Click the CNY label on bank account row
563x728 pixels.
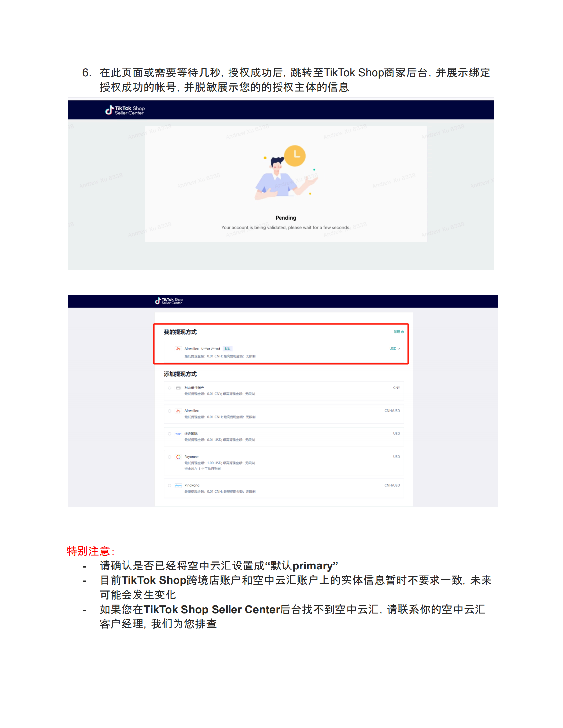coord(396,388)
